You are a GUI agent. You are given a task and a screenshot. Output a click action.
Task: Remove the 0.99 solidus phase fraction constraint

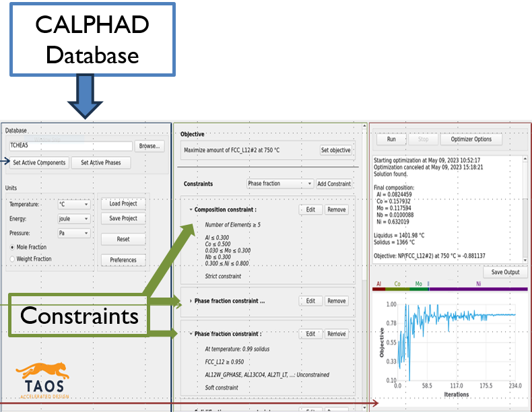pyautogui.click(x=336, y=334)
